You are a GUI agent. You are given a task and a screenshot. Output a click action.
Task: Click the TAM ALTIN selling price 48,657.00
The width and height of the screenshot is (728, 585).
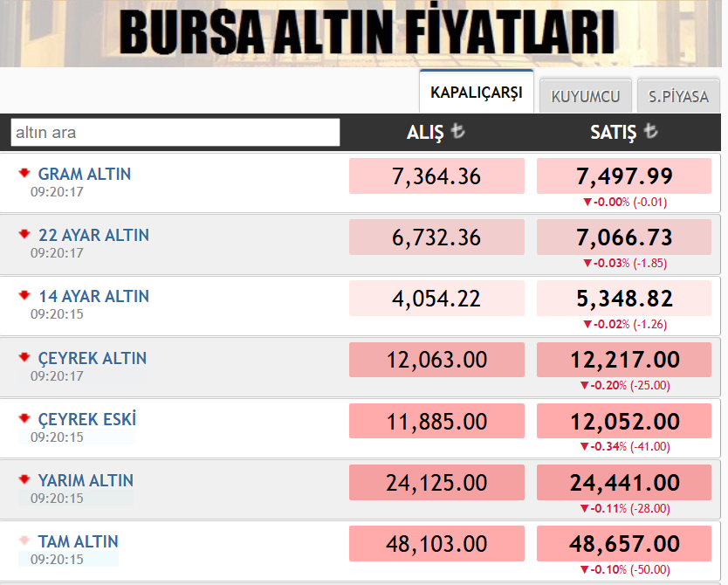pos(623,543)
